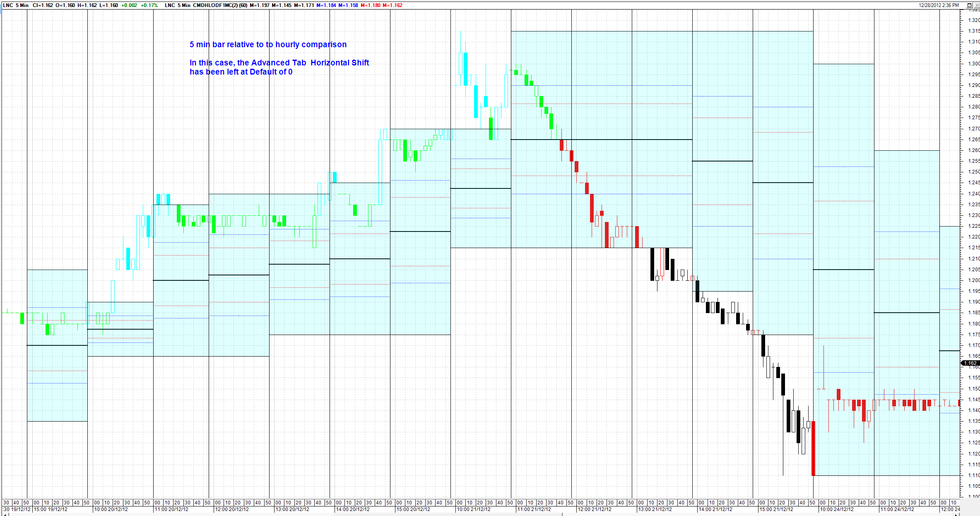The height and width of the screenshot is (516, 980).
Task: Click the 11:00 24/12/12 time axis label
Action: 897,509
